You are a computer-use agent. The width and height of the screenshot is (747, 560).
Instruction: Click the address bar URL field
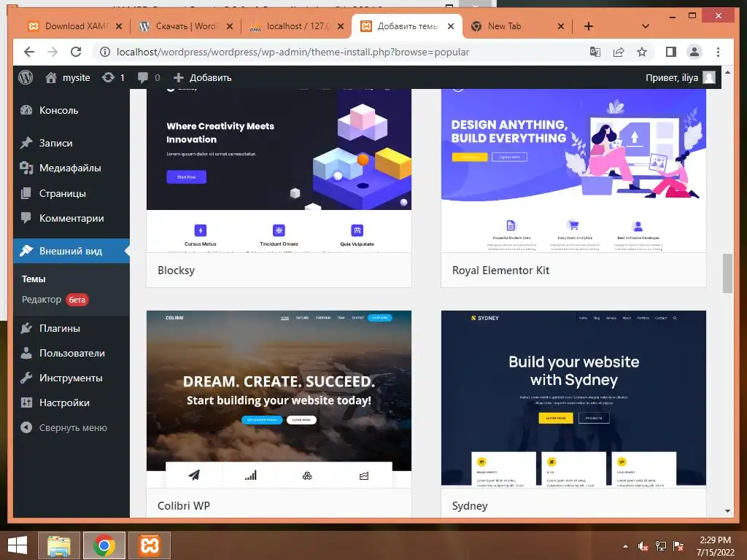pyautogui.click(x=293, y=52)
